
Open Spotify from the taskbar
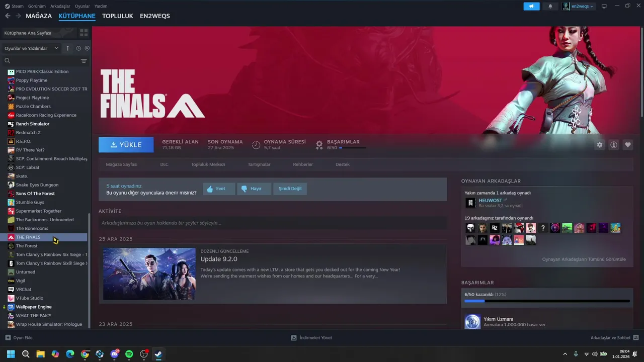pyautogui.click(x=129, y=354)
